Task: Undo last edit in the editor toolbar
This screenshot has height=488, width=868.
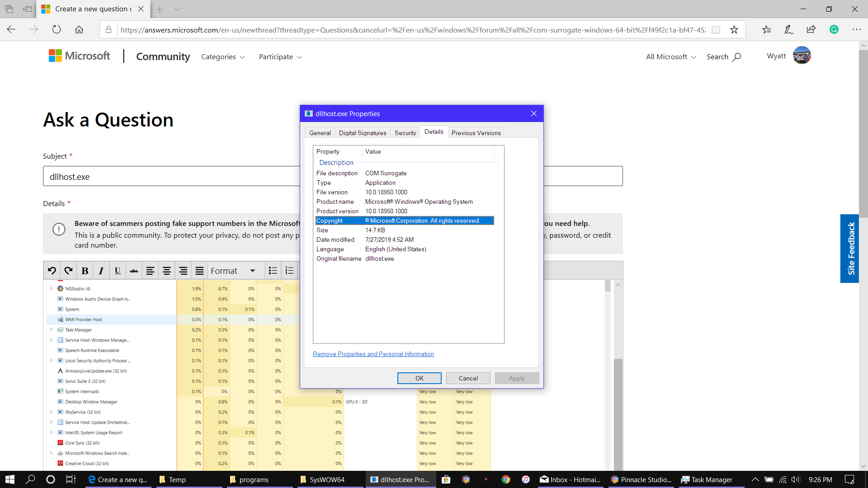Action: click(52, 271)
